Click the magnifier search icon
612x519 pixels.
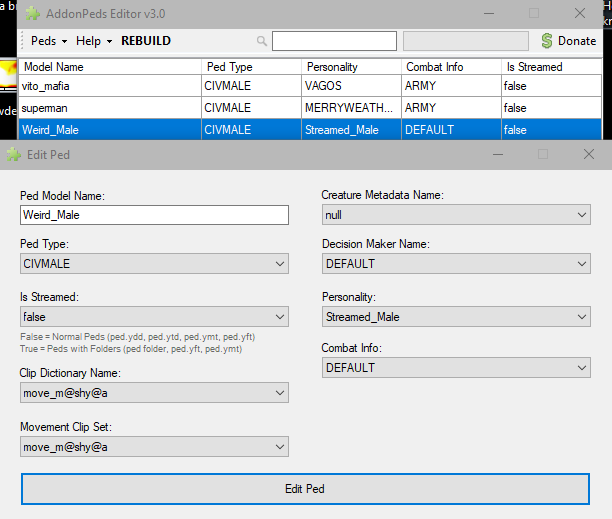pyautogui.click(x=262, y=41)
